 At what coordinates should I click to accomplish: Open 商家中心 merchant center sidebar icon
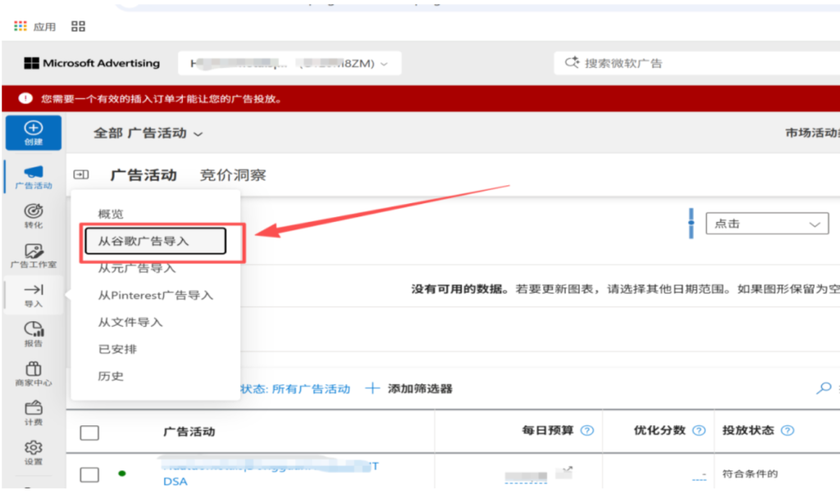[33, 374]
